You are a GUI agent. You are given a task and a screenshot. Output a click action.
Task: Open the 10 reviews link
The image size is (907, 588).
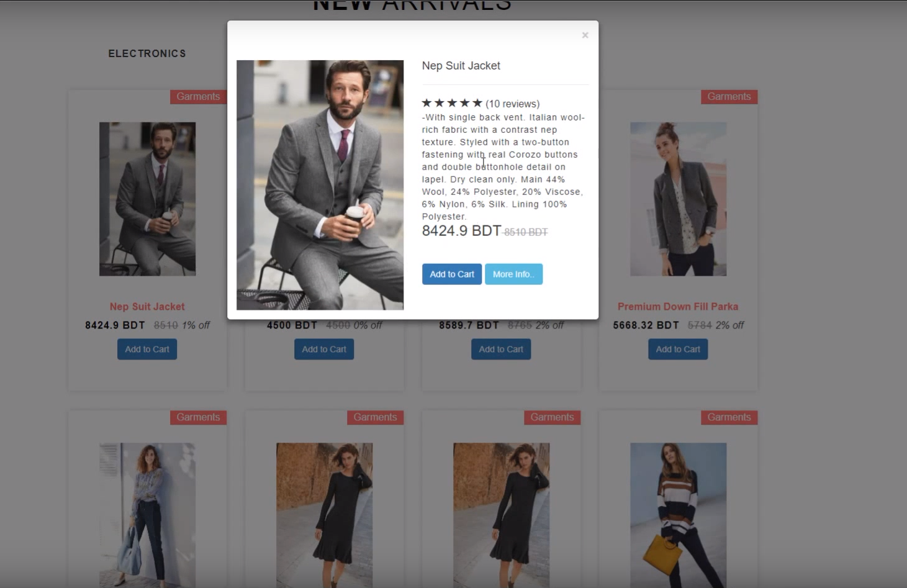513,104
